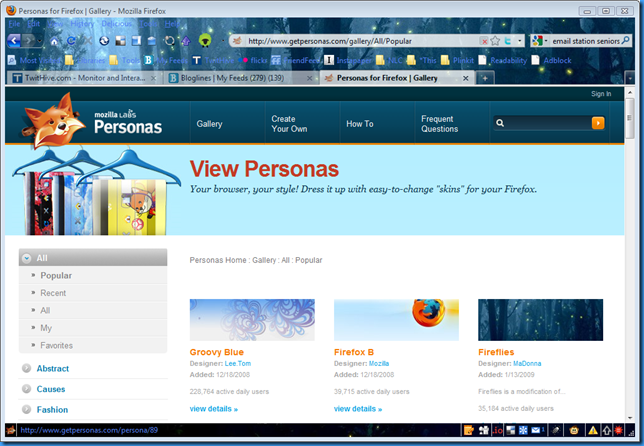This screenshot has width=644, height=446.
Task: Open Create Your Own page
Action: 289,124
